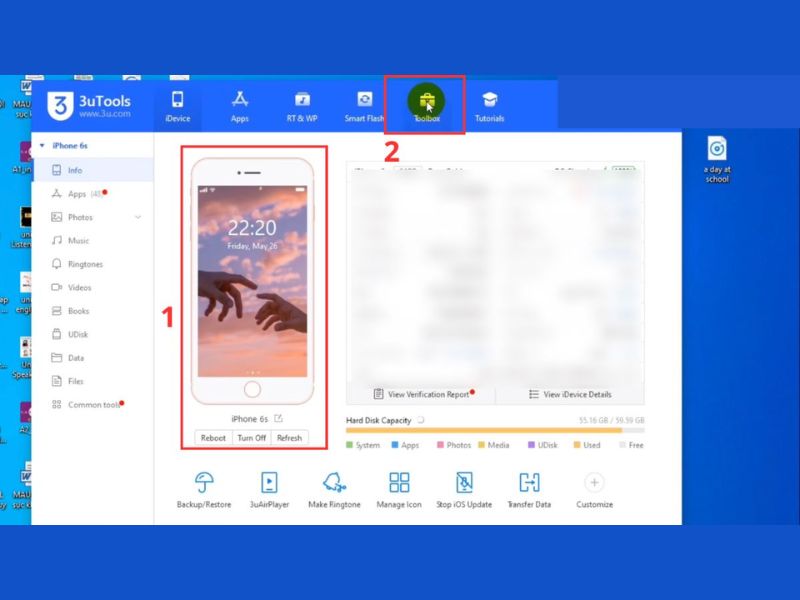Image resolution: width=800 pixels, height=600 pixels.
Task: Click the Free legend swatch
Action: point(622,445)
